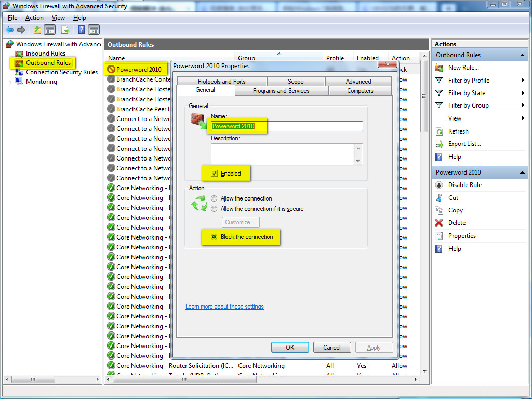Open the Action menu
Viewport: 532px width, 399px height.
(x=34, y=18)
